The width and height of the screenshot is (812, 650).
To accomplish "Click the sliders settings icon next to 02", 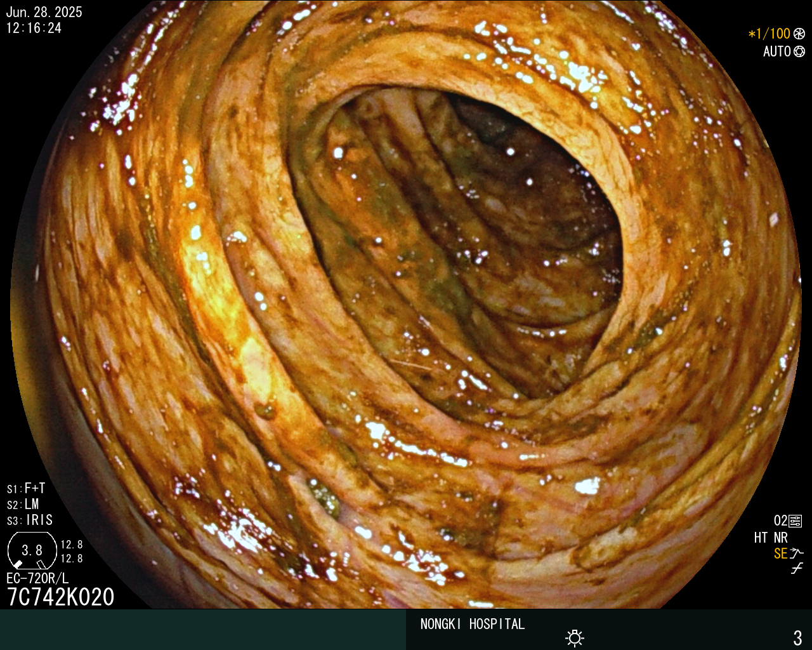I will point(796,521).
